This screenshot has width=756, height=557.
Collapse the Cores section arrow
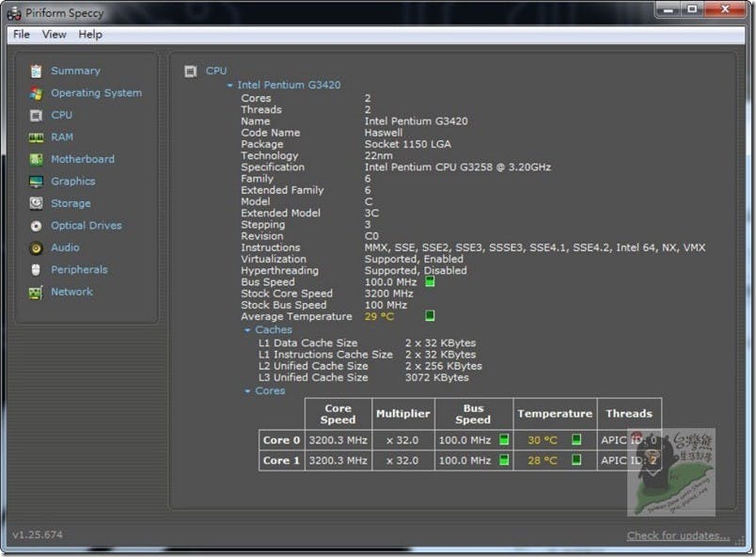[247, 391]
